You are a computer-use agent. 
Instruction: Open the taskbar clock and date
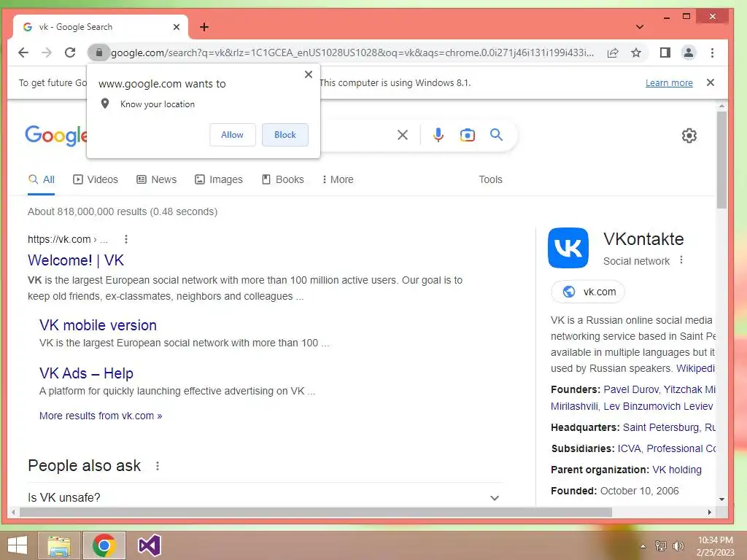[x=716, y=545]
